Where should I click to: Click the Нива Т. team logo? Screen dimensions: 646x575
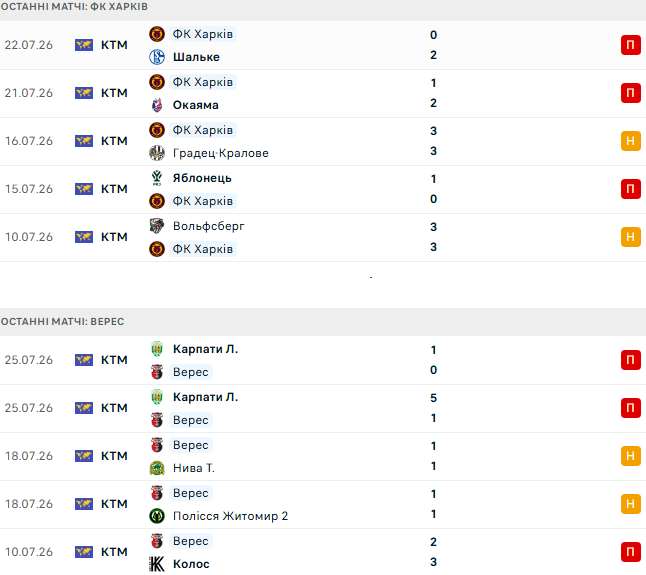(157, 468)
